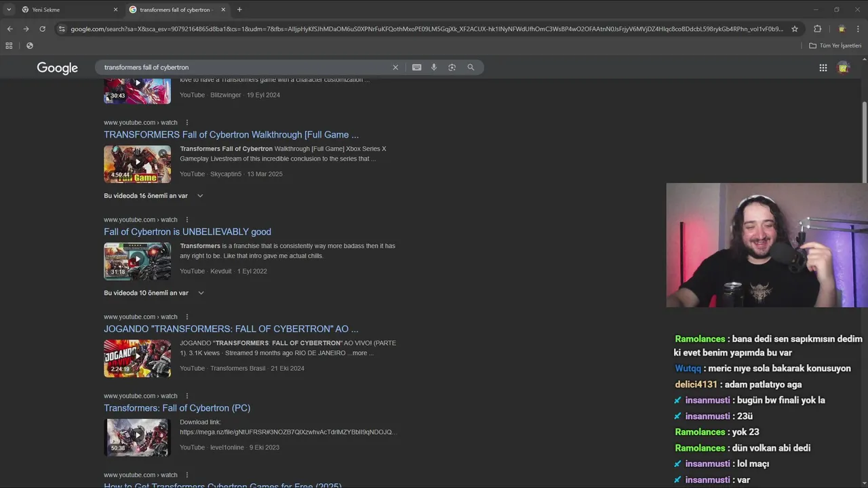Screen dimensions: 868x488
Task: Play the 30:43 Blitzwinger video thumbnail
Action: pos(137,91)
